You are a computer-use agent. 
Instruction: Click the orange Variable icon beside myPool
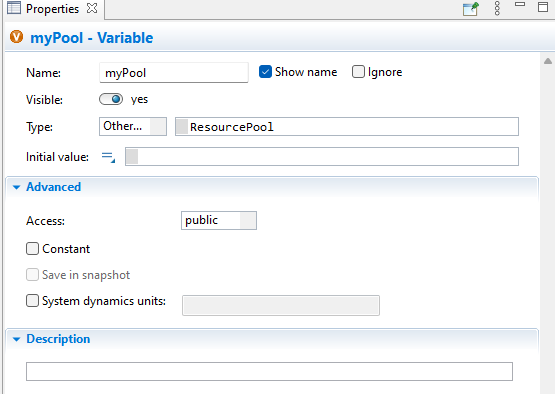click(x=16, y=37)
